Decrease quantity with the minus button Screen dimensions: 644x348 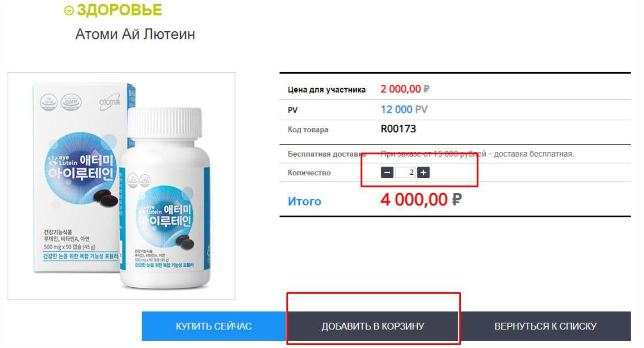387,173
